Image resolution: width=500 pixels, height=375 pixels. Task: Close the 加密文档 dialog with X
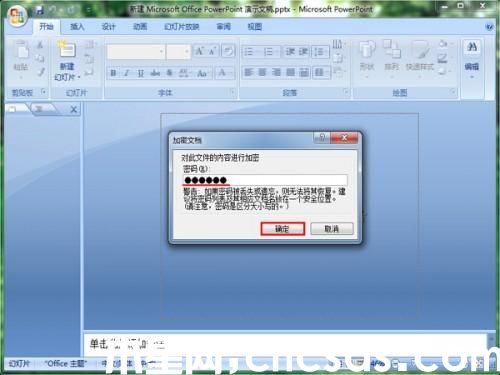tap(344, 137)
